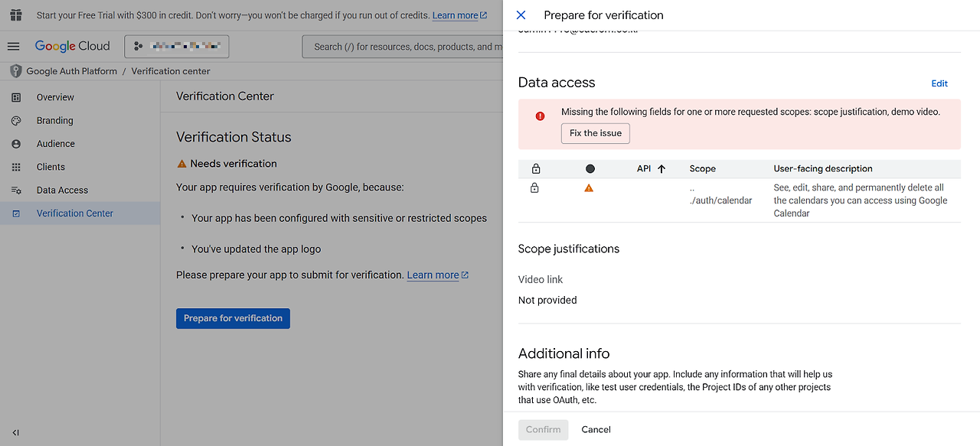Viewport: 980px width, 446px height.
Task: Click the Video link label
Action: (x=541, y=280)
